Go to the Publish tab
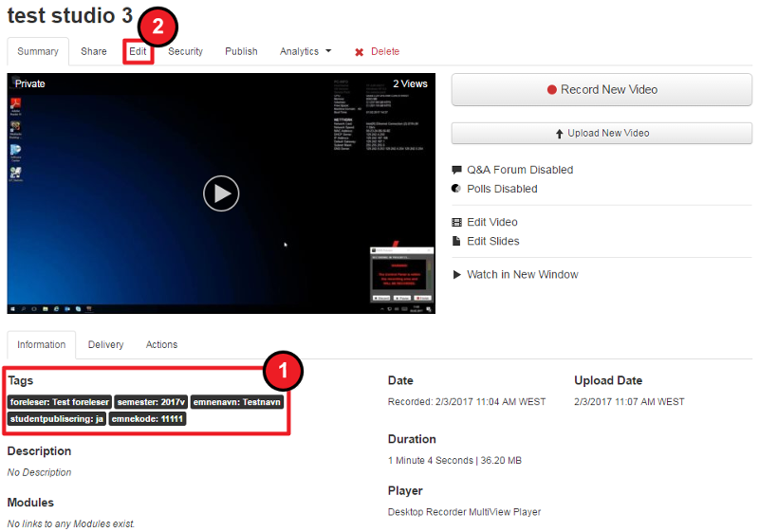The image size is (759, 532). pos(241,51)
